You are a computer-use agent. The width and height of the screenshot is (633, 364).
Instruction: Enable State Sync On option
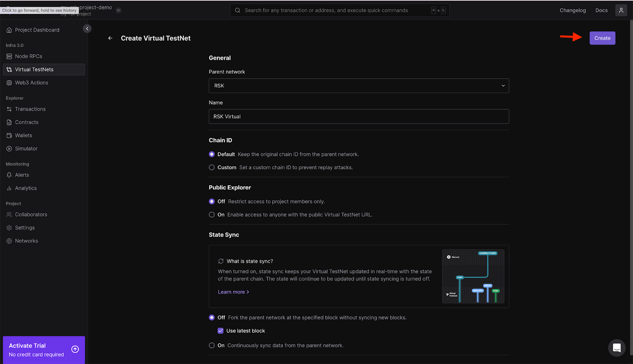click(212, 345)
